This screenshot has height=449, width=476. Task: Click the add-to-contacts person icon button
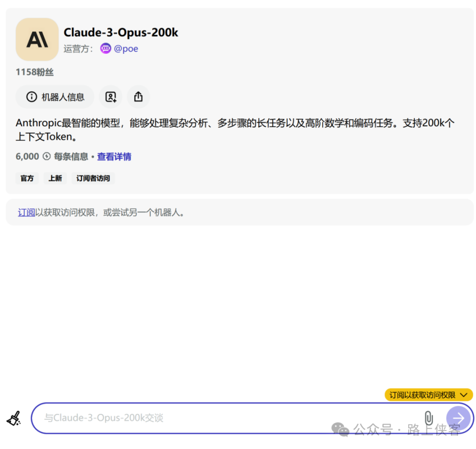tap(111, 97)
